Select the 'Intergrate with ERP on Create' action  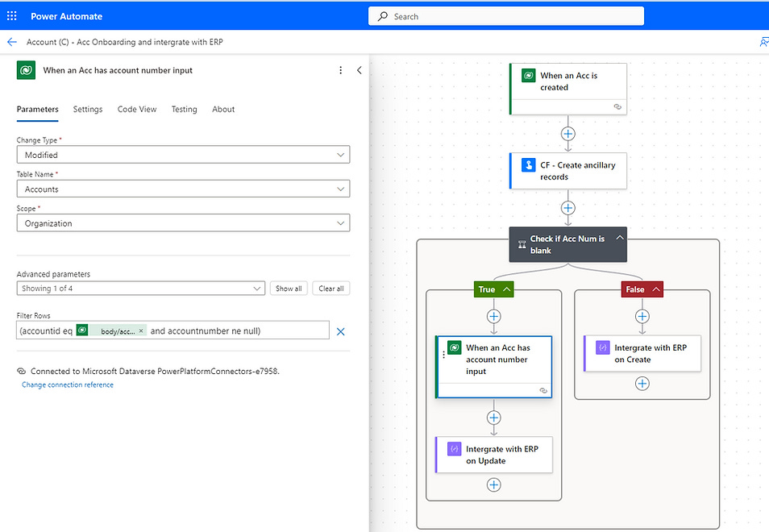point(642,354)
